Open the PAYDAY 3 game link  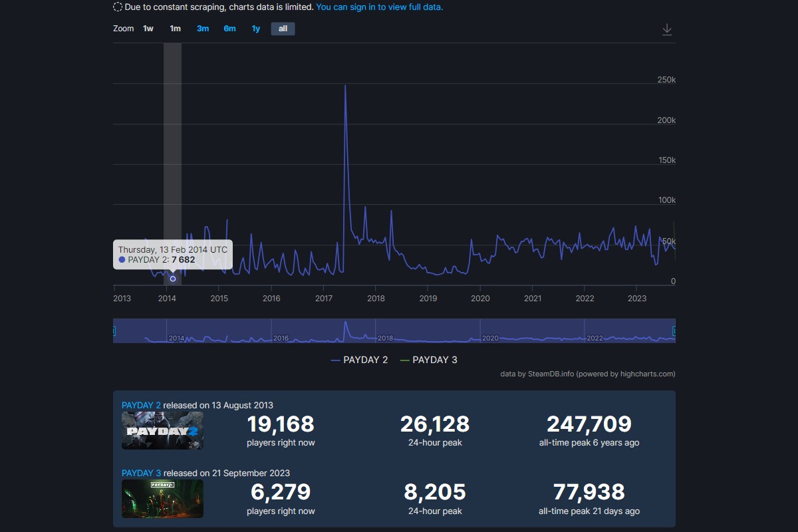point(141,473)
